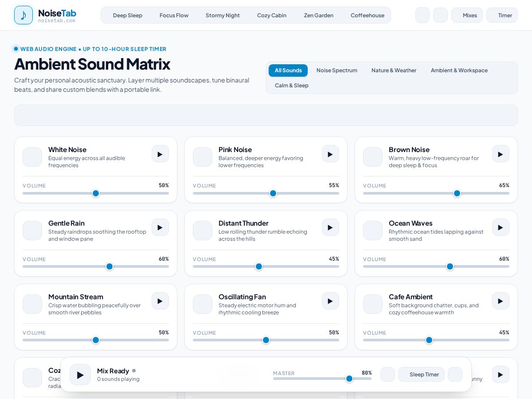Click the Brown Noise card title
This screenshot has height=399, width=532.
409,149
